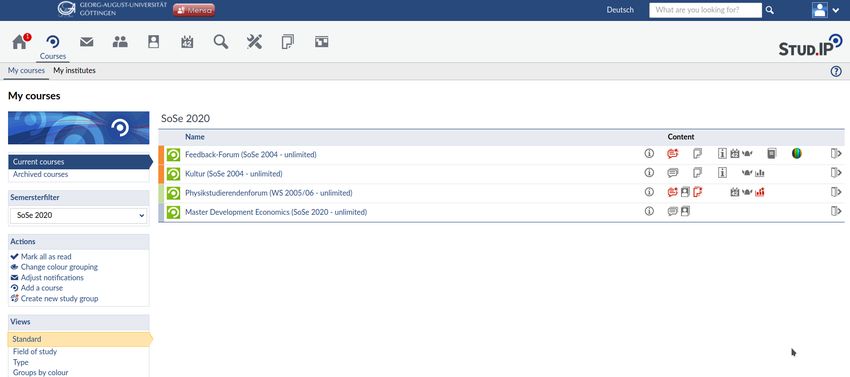Open the Planner calendar icon
Viewport: 850px width, 377px height.
coord(187,42)
